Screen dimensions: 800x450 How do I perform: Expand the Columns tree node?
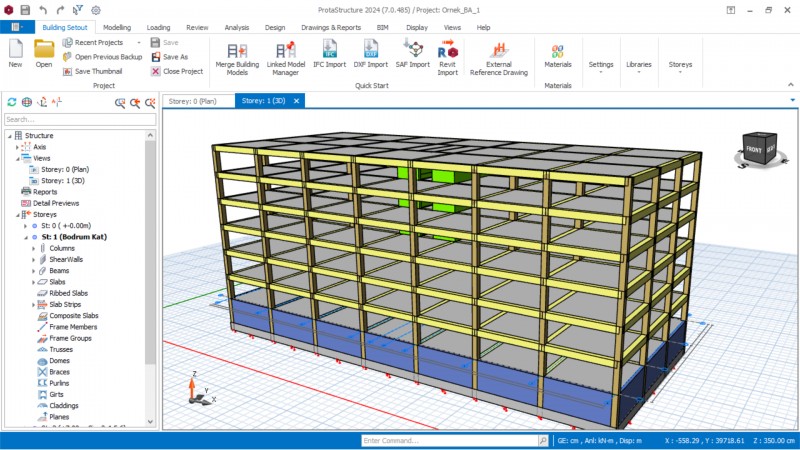32,248
